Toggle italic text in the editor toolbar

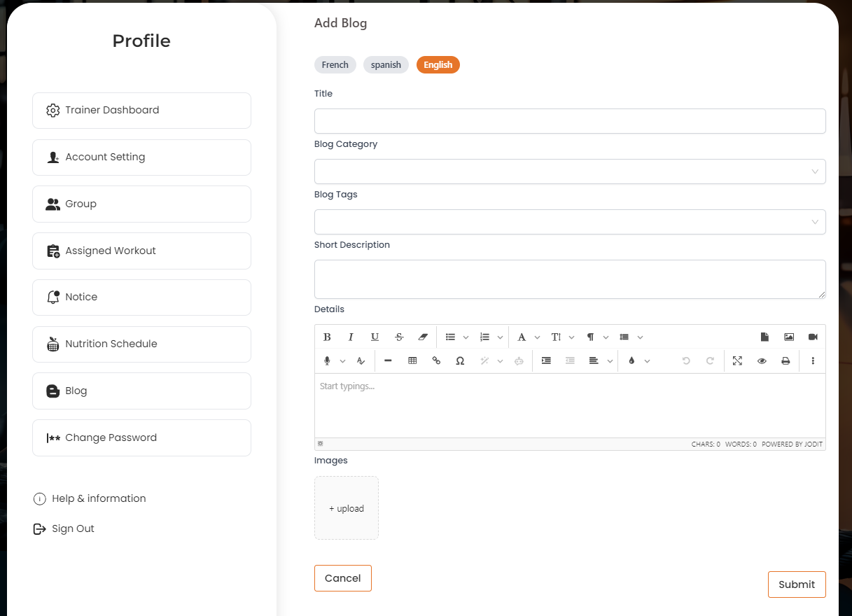[x=351, y=337]
